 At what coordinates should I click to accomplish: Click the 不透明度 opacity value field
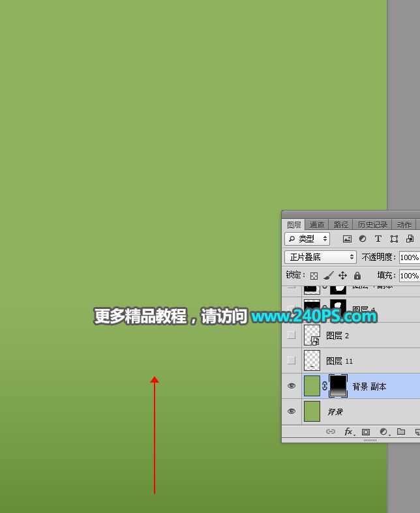409,257
